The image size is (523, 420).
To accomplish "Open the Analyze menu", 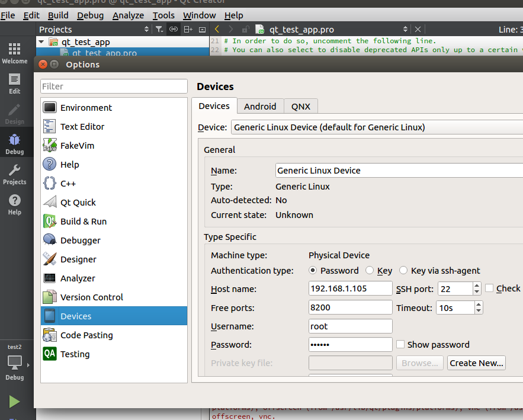I will [x=128, y=15].
